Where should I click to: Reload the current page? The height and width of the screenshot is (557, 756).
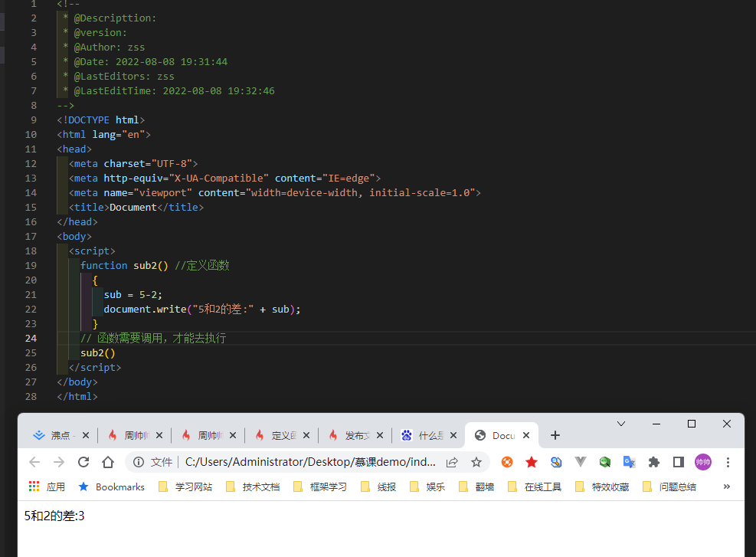83,462
